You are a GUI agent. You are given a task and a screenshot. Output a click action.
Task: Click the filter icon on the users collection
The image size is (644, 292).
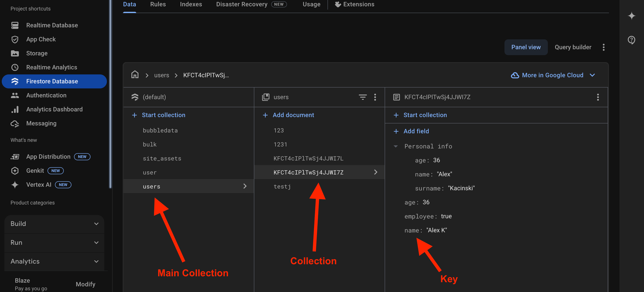point(363,97)
